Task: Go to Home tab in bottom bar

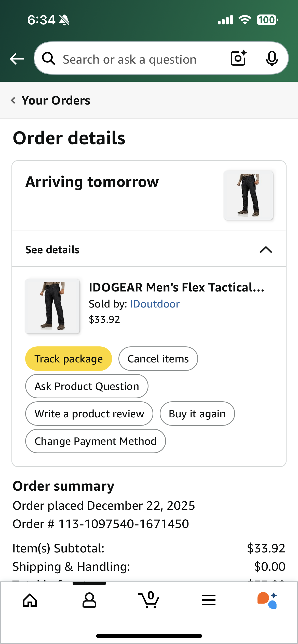Action: click(x=30, y=600)
